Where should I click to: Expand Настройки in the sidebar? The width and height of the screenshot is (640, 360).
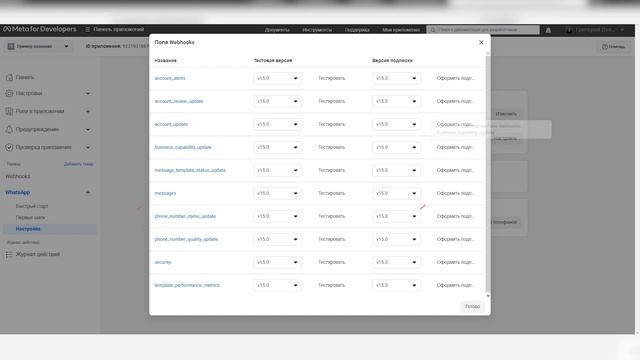48,93
